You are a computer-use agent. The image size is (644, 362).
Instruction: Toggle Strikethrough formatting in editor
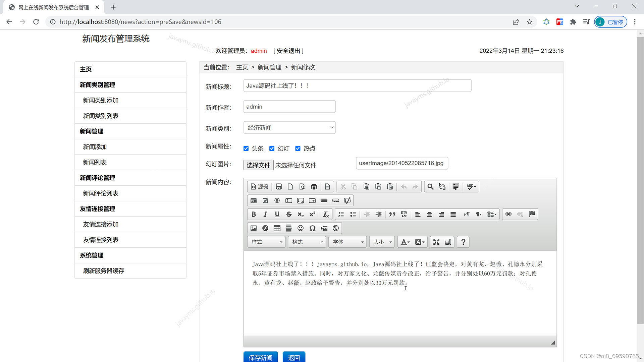click(x=289, y=214)
